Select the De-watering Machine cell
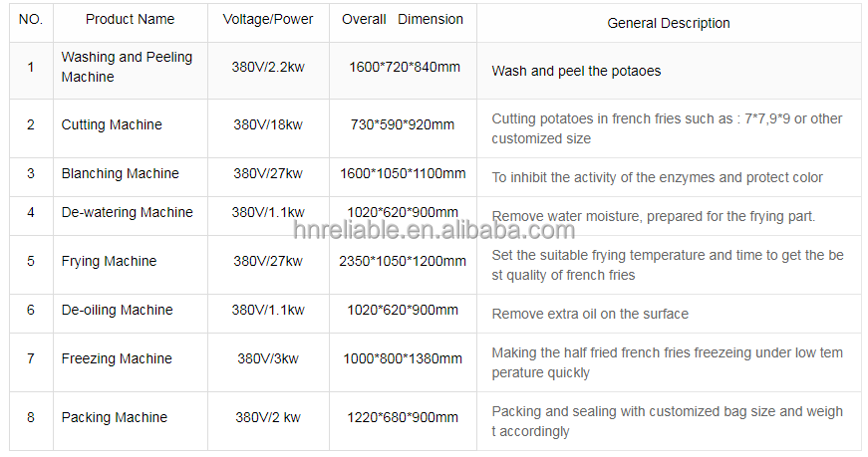This screenshot has height=457, width=868. pos(127,212)
